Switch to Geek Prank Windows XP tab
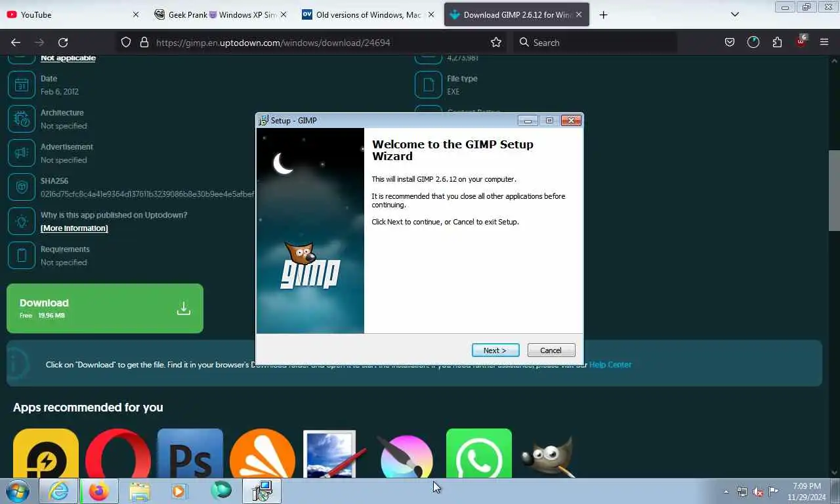The image size is (840, 504). click(220, 14)
